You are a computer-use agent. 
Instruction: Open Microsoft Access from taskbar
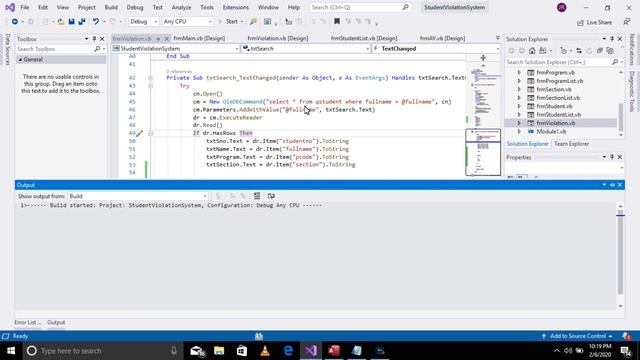(334, 351)
